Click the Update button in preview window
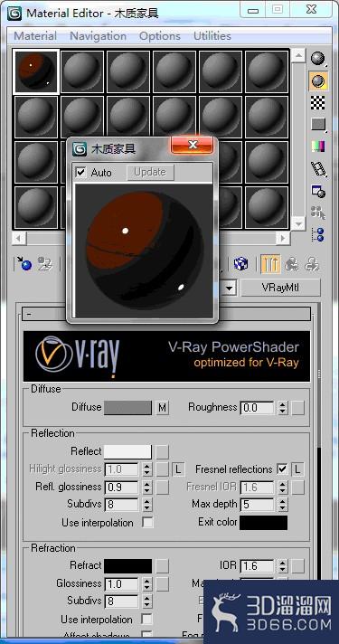Viewport: 339px width, 644px height. pyautogui.click(x=150, y=173)
